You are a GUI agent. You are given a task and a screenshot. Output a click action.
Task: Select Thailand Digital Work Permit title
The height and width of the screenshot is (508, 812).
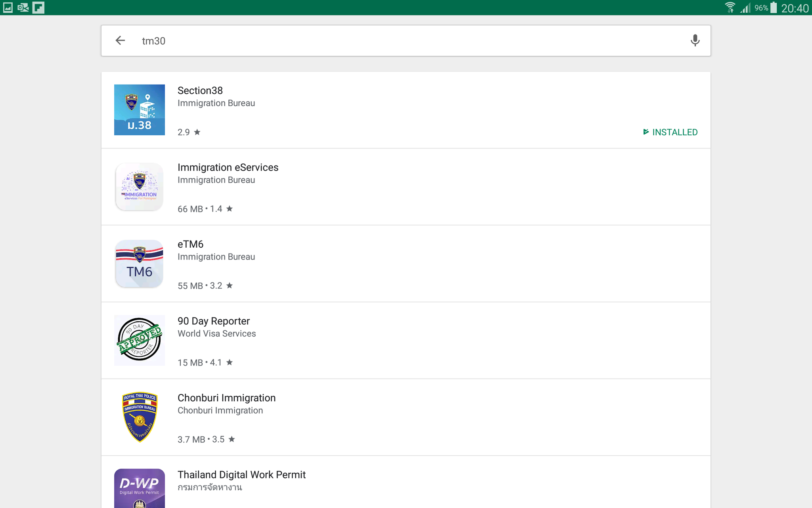(x=241, y=475)
